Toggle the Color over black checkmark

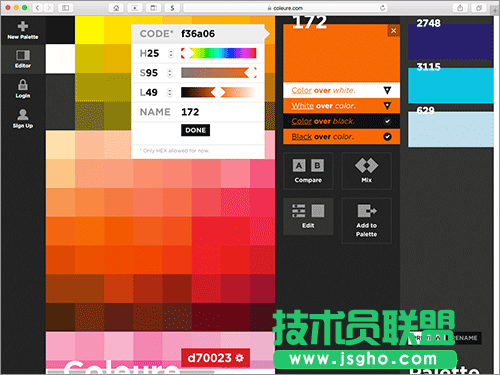[387, 121]
